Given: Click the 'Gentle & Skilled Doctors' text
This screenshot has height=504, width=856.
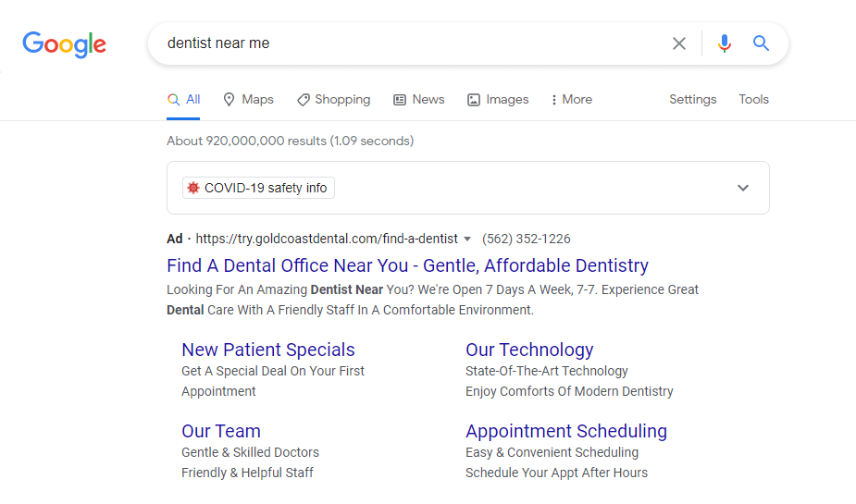Looking at the screenshot, I should point(250,452).
